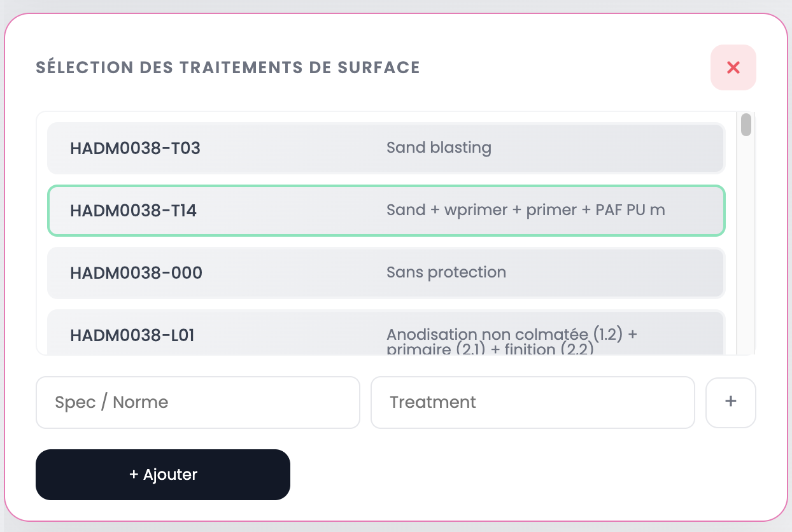Click the HADM0038-T14 code label

135,210
